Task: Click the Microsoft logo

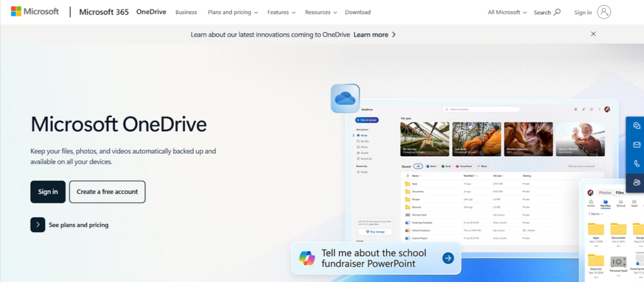Action: 35,11
